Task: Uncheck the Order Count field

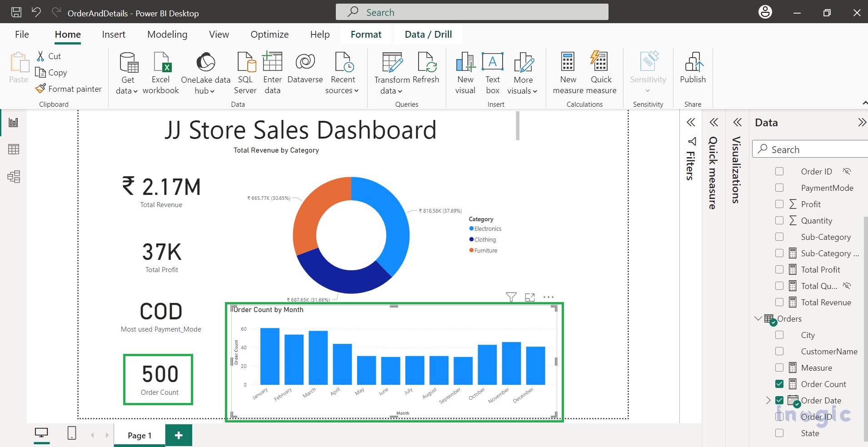Action: pyautogui.click(x=779, y=384)
